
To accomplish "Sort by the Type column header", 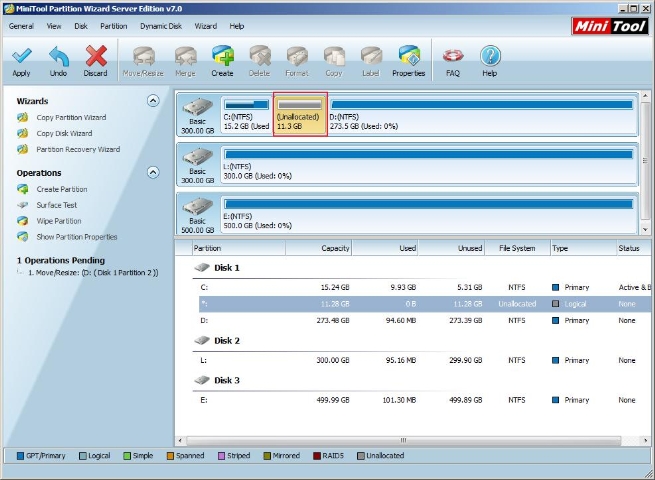I will (x=583, y=248).
